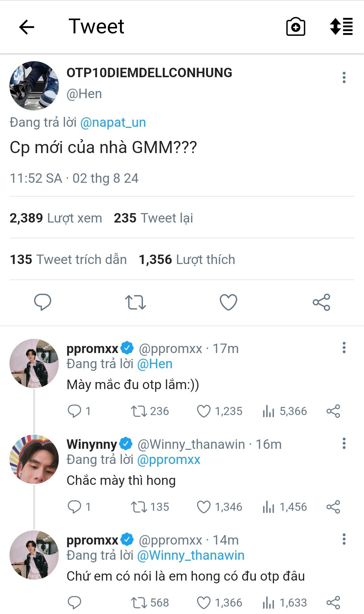The width and height of the screenshot is (364, 614).
Task: Tap the back arrow in the header
Action: tap(27, 27)
